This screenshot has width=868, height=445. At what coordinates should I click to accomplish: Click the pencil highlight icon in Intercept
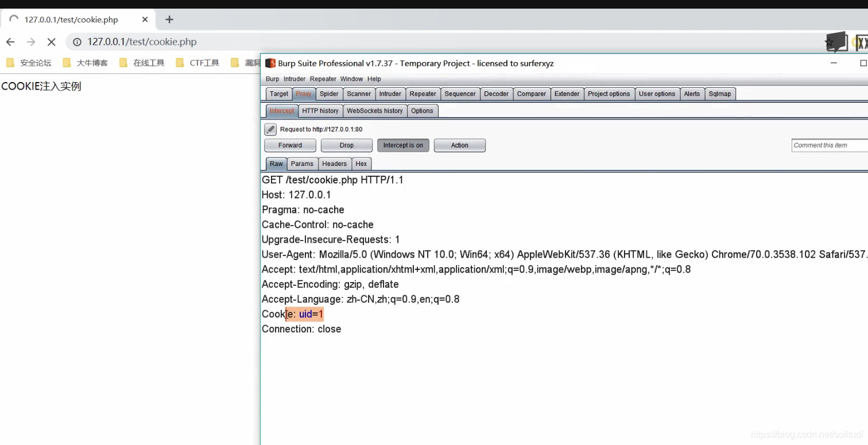(x=270, y=129)
